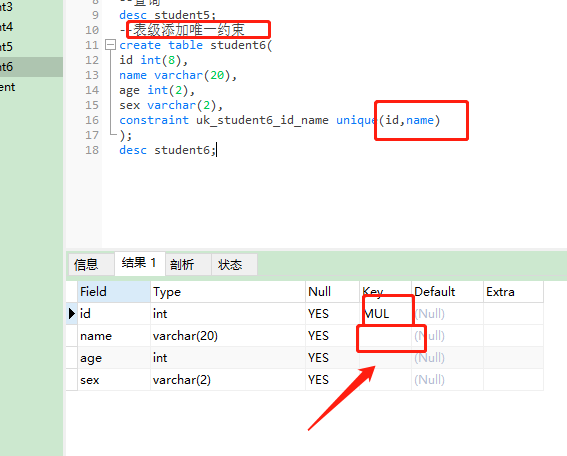Switch to the 剖析 tab
Image resolution: width=567 pixels, height=456 pixels.
click(188, 264)
